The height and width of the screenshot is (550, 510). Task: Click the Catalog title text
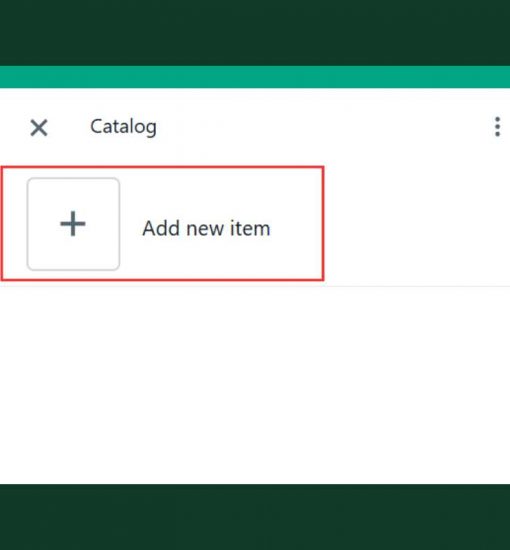click(123, 127)
